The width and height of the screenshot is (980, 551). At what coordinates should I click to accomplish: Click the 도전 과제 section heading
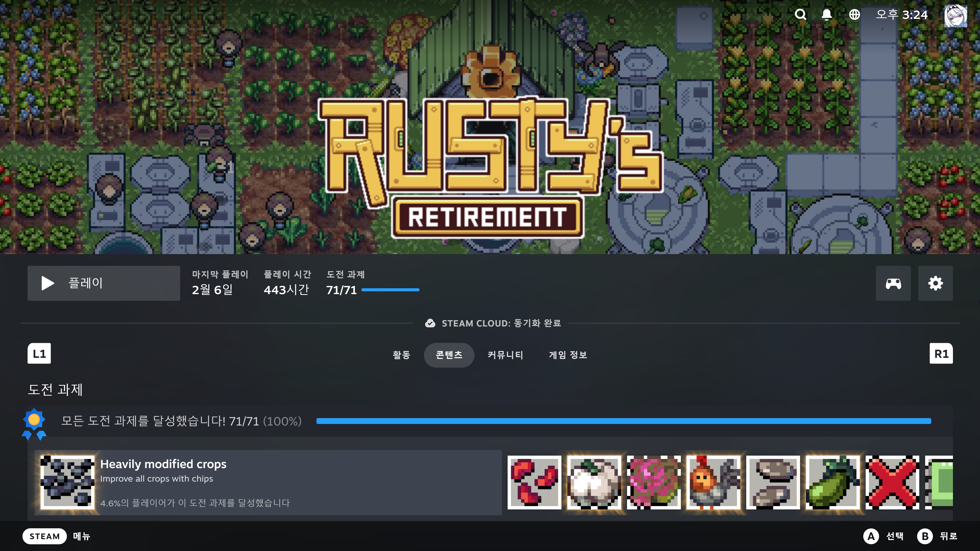coord(55,389)
